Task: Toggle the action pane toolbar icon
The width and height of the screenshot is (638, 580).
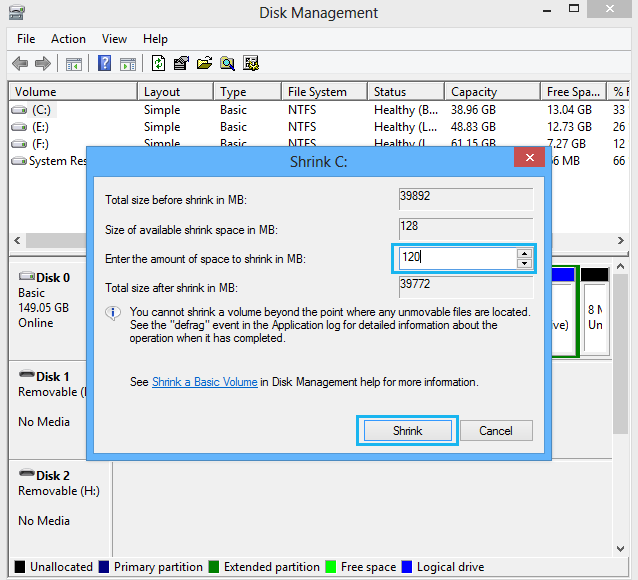Action: click(128, 64)
